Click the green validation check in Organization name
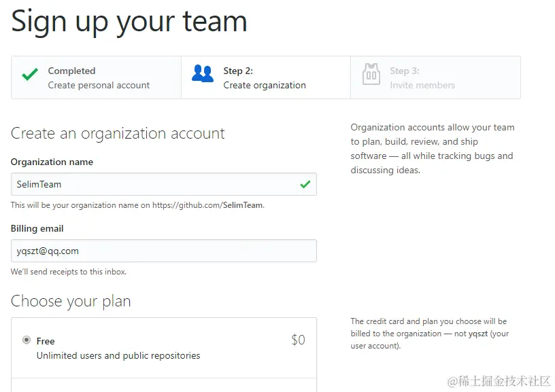This screenshot has height=392, width=555. [305, 184]
